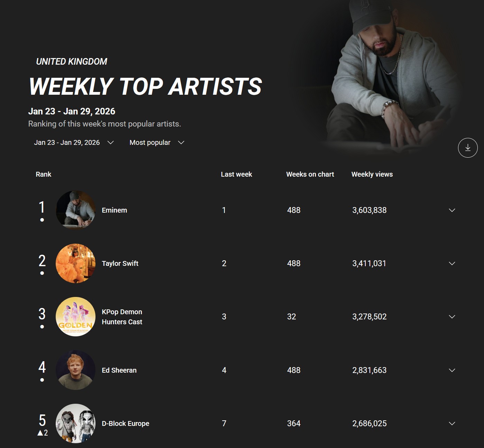
Task: Open the Ed Sheeran artist link
Action: pyautogui.click(x=119, y=370)
